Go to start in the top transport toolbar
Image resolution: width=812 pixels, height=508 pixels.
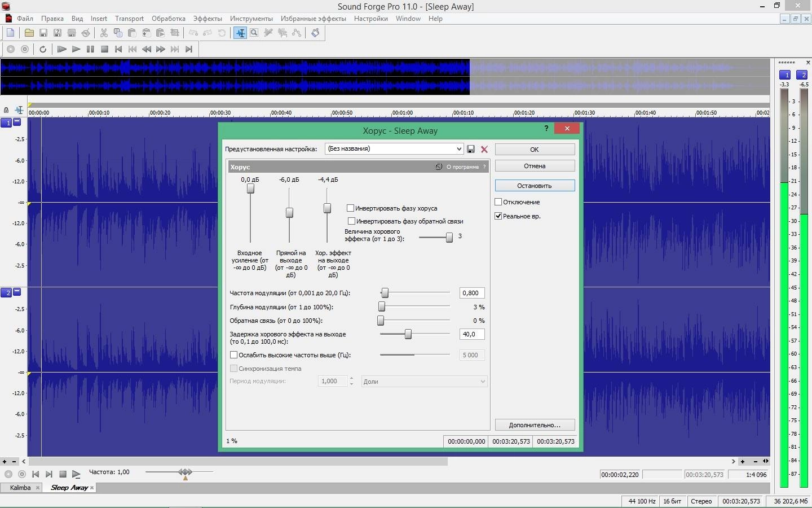[118, 49]
